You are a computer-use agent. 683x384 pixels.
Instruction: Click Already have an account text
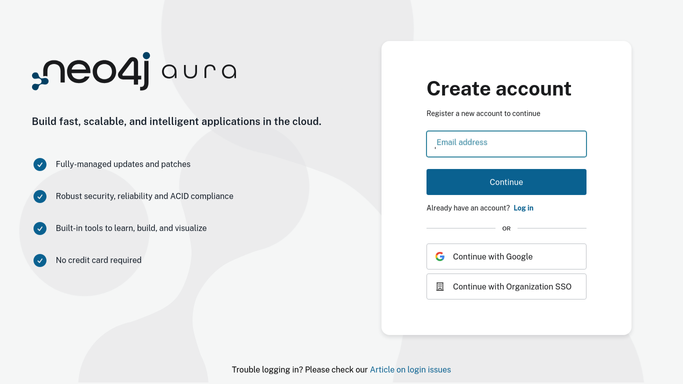468,208
